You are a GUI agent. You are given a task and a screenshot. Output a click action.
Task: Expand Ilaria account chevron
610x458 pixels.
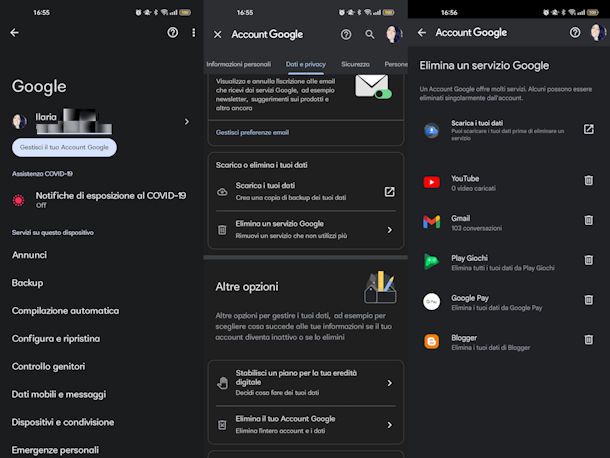click(187, 122)
